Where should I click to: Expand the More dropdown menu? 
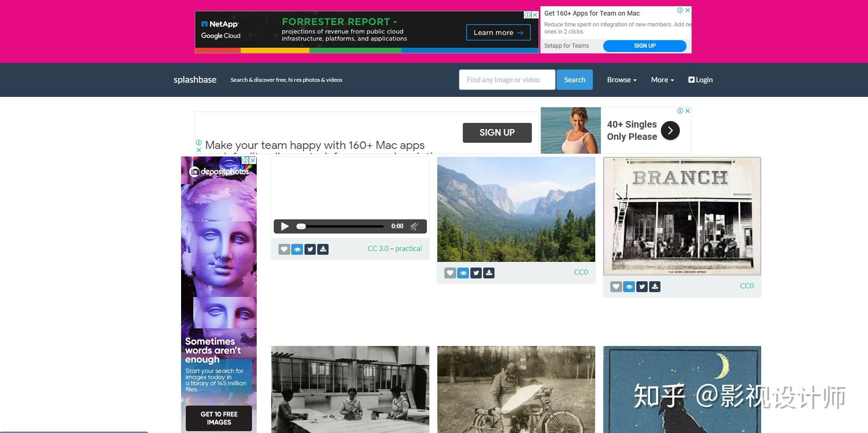[662, 80]
